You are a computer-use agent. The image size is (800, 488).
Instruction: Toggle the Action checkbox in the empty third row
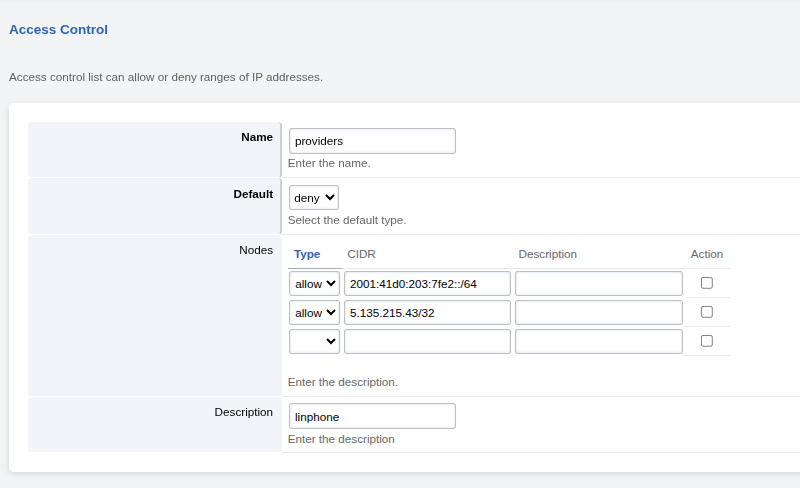click(x=707, y=341)
